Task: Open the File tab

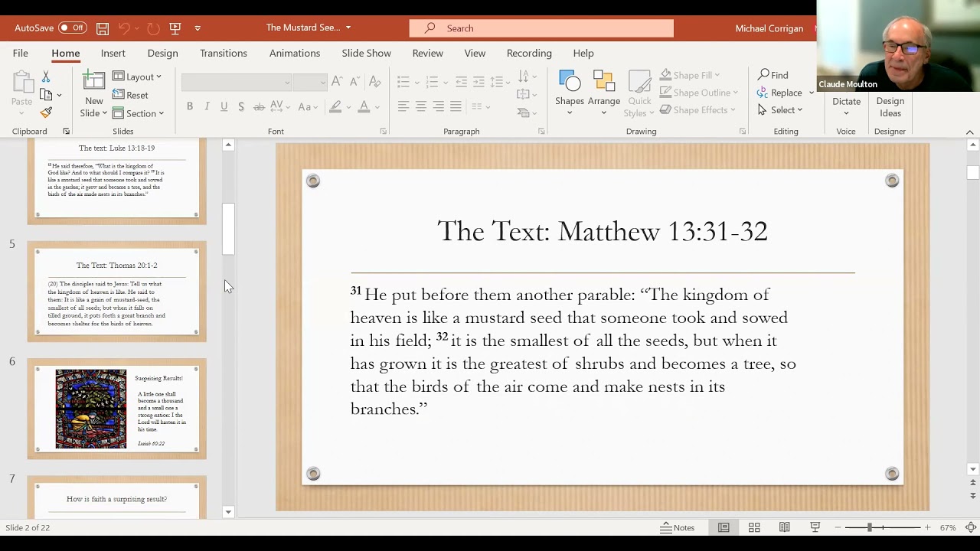Action: pos(21,53)
